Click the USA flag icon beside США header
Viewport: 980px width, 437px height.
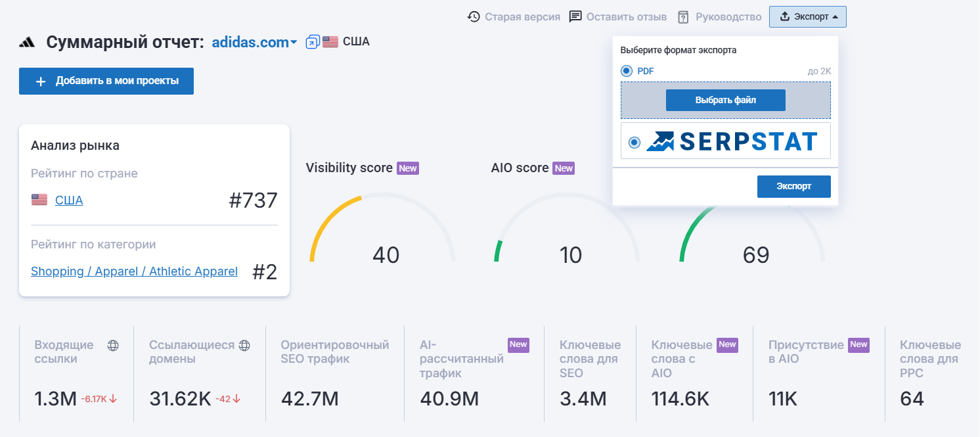pos(330,42)
